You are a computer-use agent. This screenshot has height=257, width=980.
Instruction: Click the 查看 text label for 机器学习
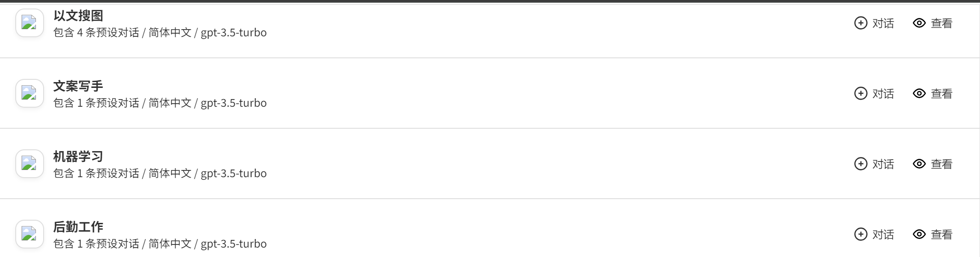[941, 164]
